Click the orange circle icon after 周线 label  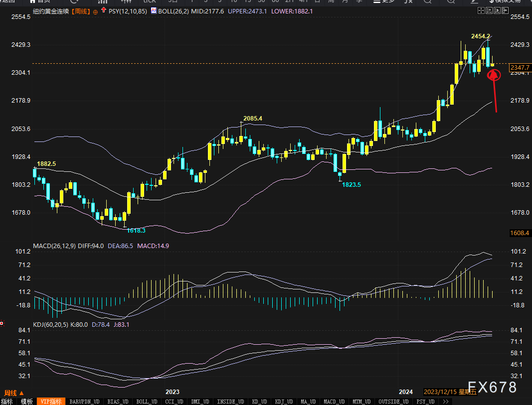point(95,11)
